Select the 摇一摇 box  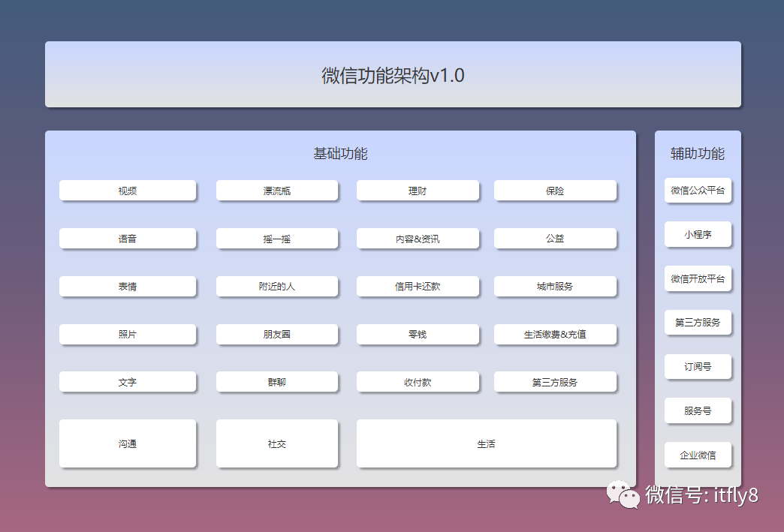point(277,239)
